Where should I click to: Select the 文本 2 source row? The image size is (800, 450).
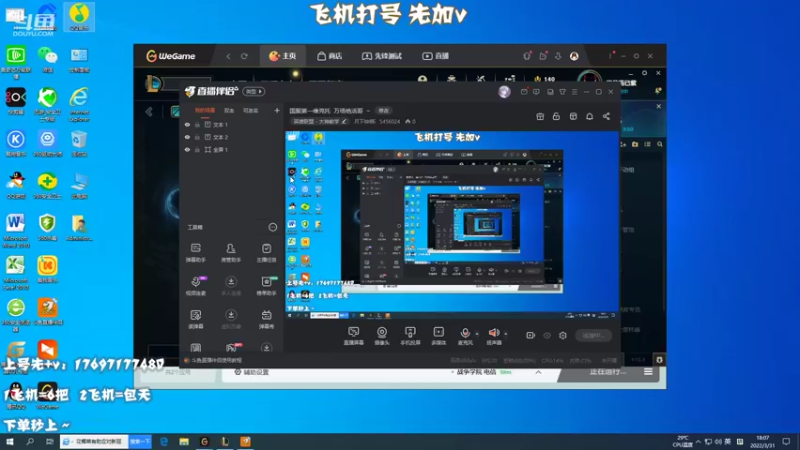[x=232, y=137]
